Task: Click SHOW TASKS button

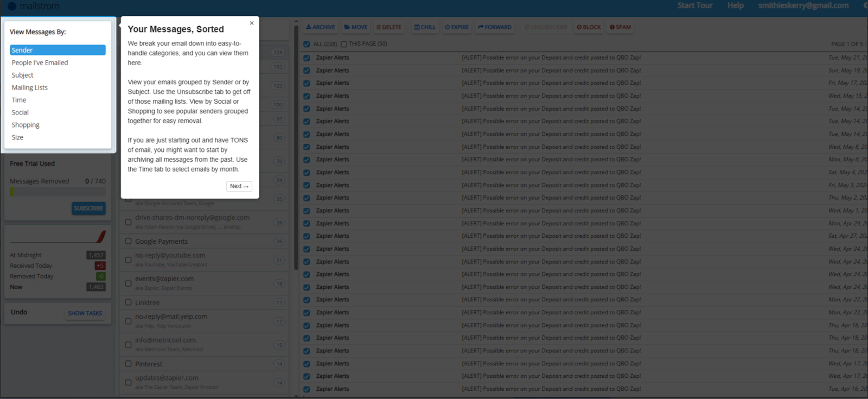Action: [85, 313]
